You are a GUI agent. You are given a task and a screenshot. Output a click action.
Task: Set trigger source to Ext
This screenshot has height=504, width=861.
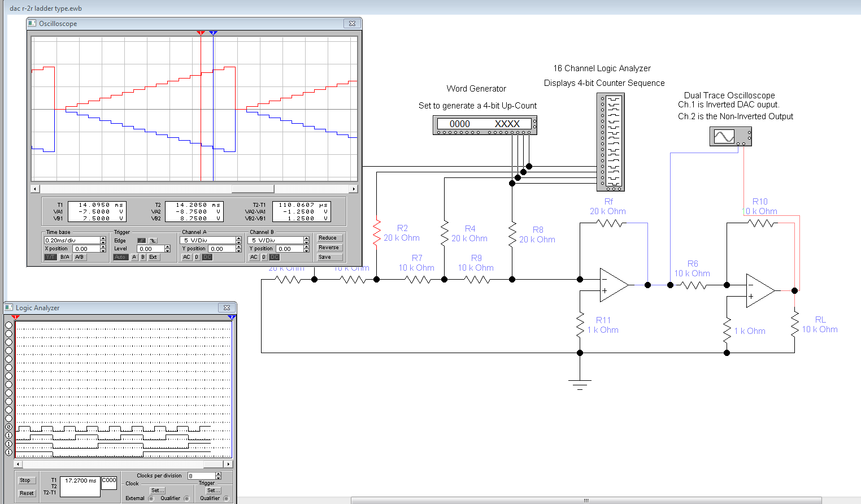point(154,257)
